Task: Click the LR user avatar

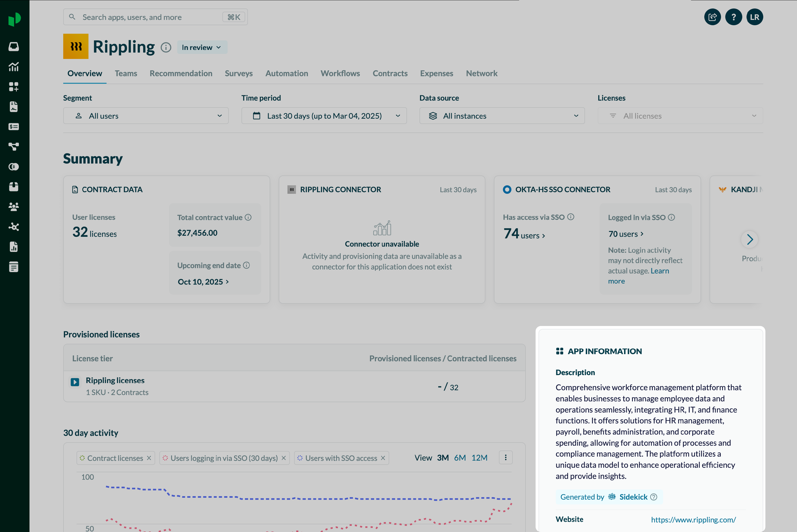Action: 754,17
